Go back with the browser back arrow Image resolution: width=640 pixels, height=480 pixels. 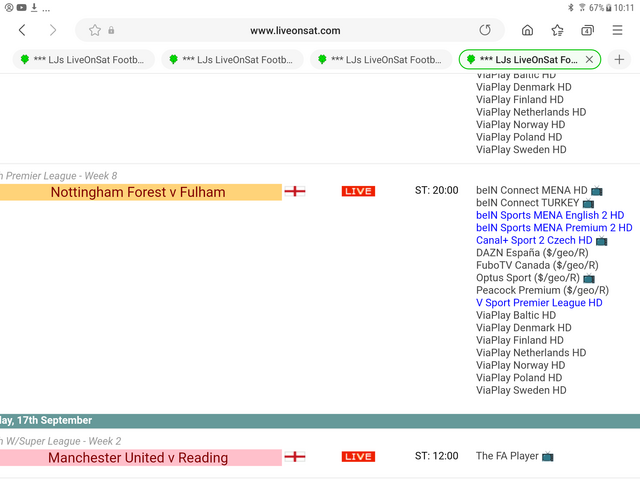pos(22,30)
